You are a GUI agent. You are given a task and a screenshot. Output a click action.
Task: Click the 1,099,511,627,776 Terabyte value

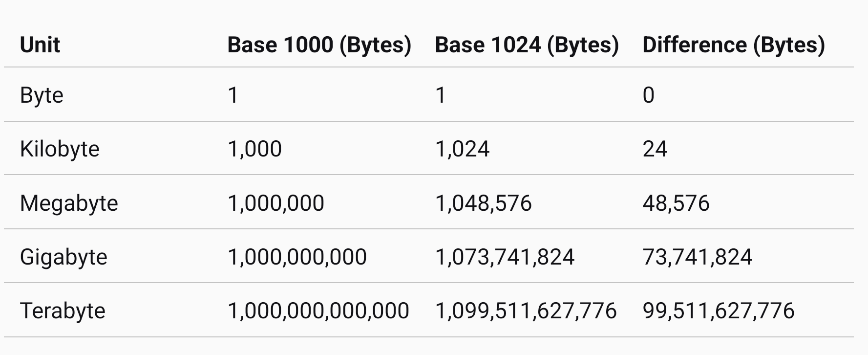pyautogui.click(x=526, y=311)
